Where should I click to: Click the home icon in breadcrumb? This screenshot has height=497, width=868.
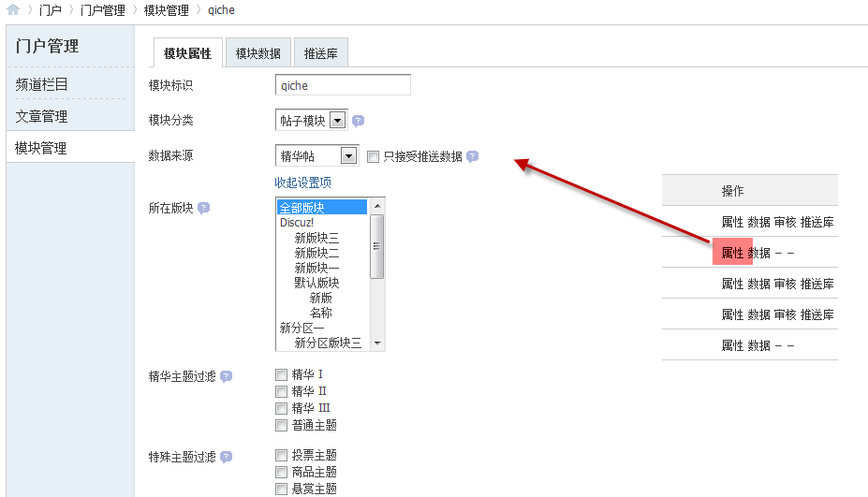13,10
